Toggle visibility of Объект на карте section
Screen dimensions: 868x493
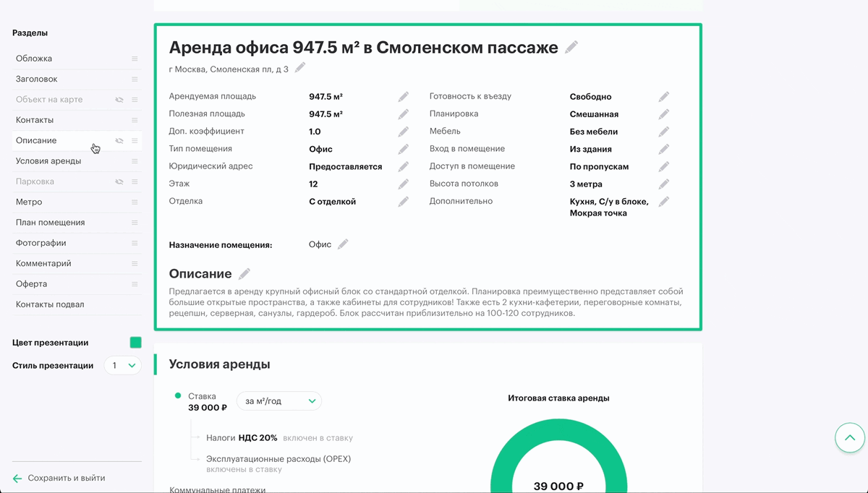[x=119, y=100]
